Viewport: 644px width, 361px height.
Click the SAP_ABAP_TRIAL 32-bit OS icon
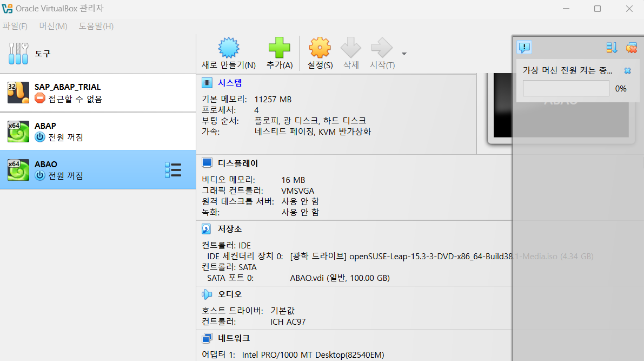[18, 93]
